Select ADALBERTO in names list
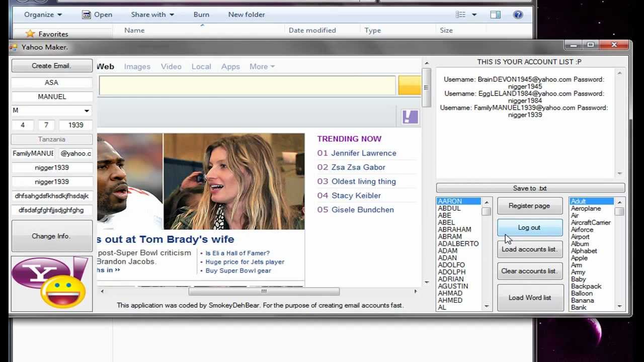Viewport: 644px width, 362px height. (459, 243)
